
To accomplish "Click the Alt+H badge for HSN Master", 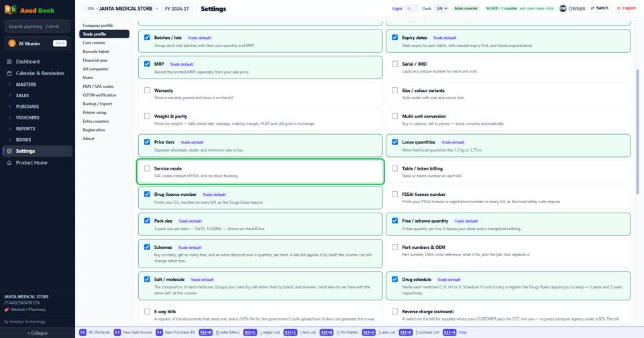I will (x=327, y=332).
